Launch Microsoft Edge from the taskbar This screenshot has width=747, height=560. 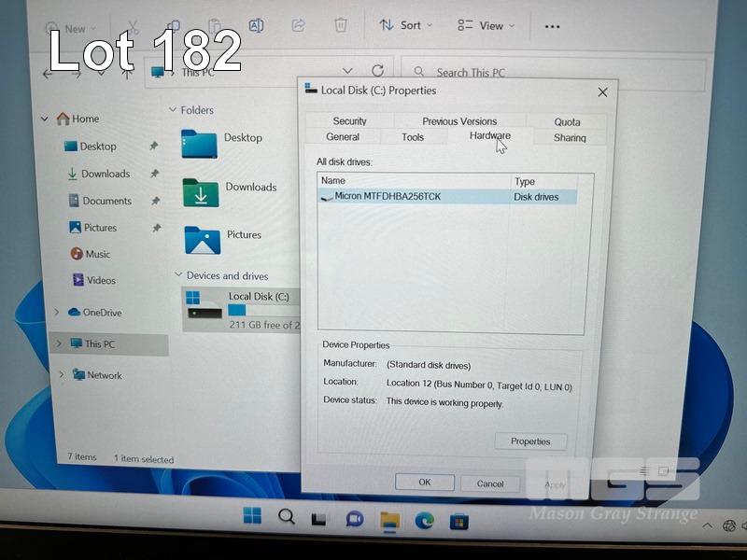click(x=424, y=519)
